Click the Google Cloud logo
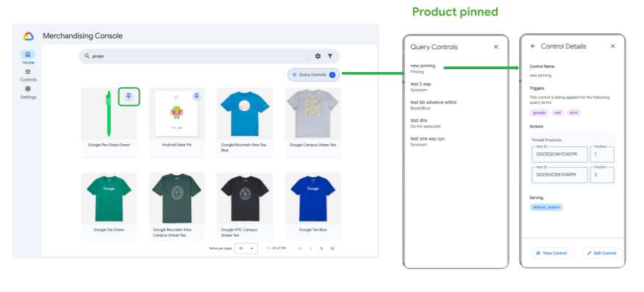 click(29, 36)
